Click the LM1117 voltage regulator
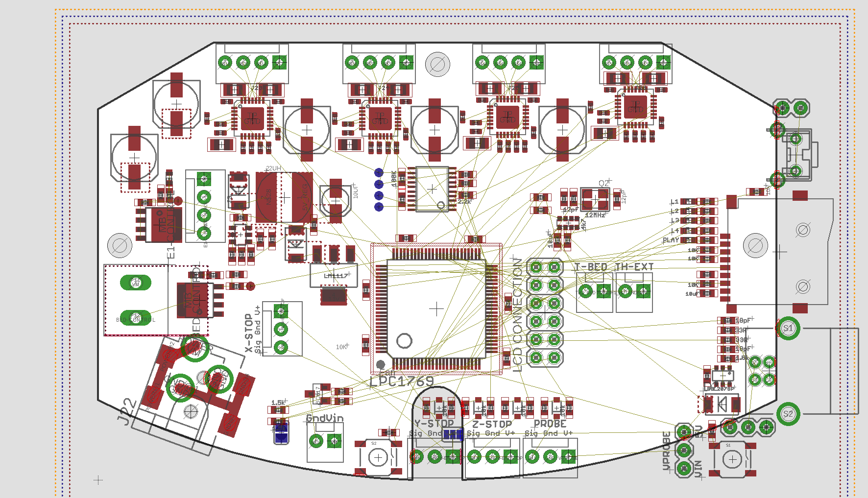This screenshot has height=498, width=868. click(x=334, y=276)
